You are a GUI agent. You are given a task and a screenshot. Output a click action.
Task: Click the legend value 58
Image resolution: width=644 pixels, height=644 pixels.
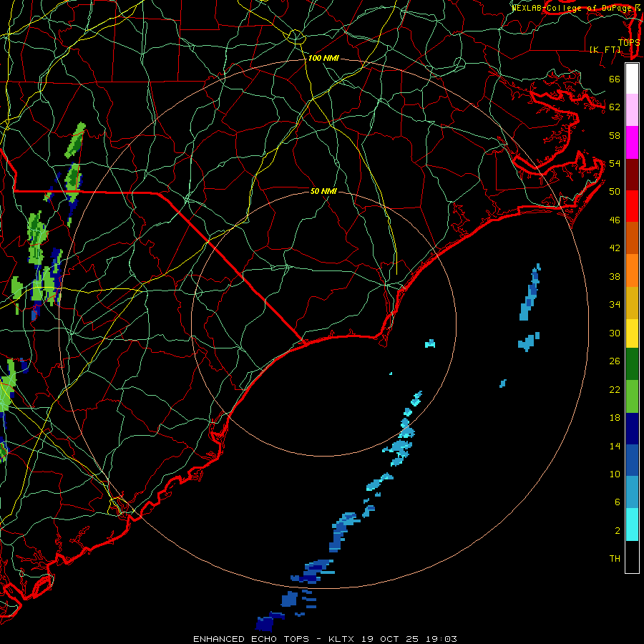[x=615, y=135]
